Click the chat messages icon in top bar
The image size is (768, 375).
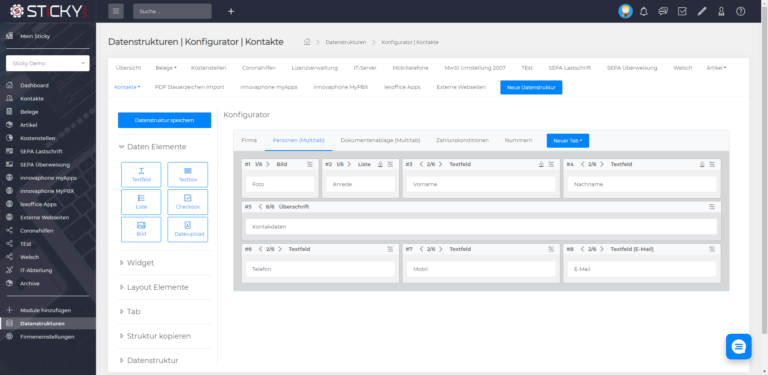point(663,11)
